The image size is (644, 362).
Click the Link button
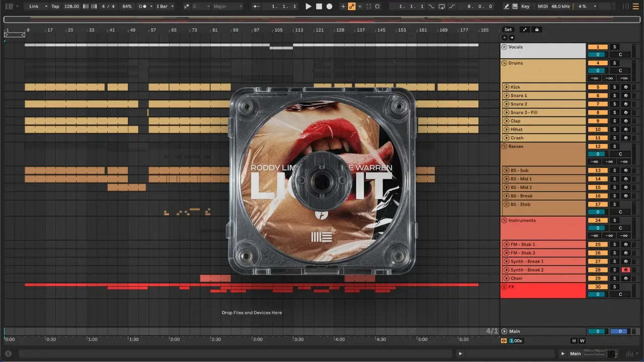point(34,7)
